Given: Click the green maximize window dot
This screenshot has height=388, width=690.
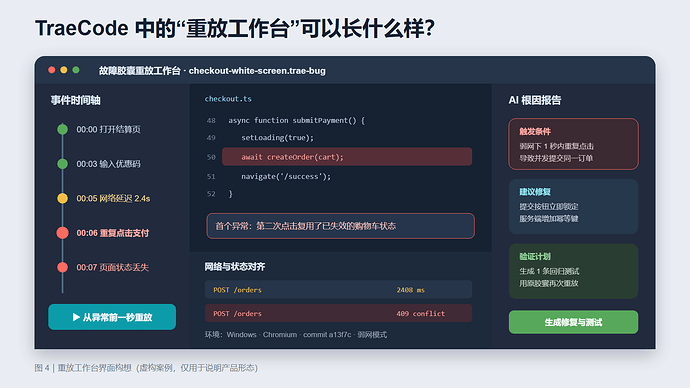Looking at the screenshot, I should click(x=76, y=70).
